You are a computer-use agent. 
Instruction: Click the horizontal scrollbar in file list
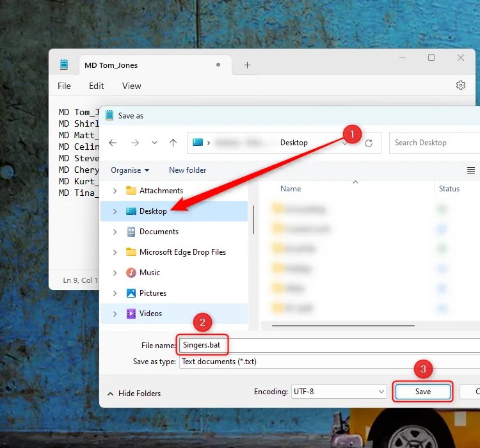(343, 326)
